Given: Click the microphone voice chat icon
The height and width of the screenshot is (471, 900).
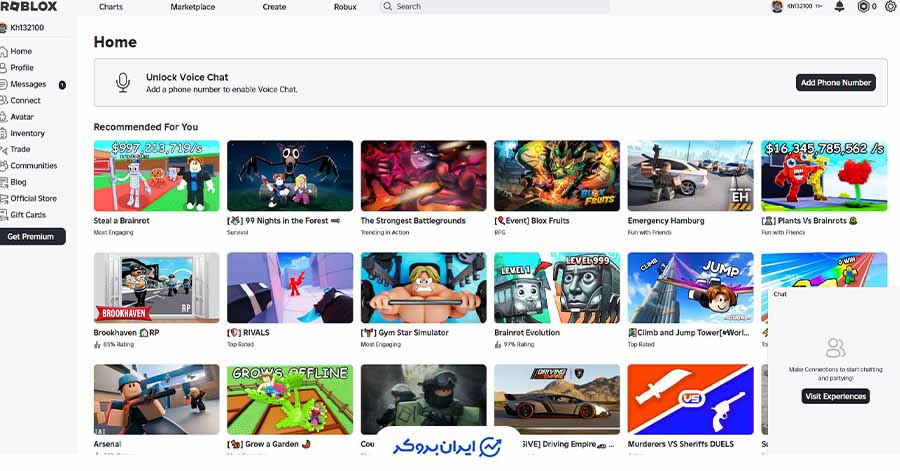Looking at the screenshot, I should pyautogui.click(x=123, y=82).
